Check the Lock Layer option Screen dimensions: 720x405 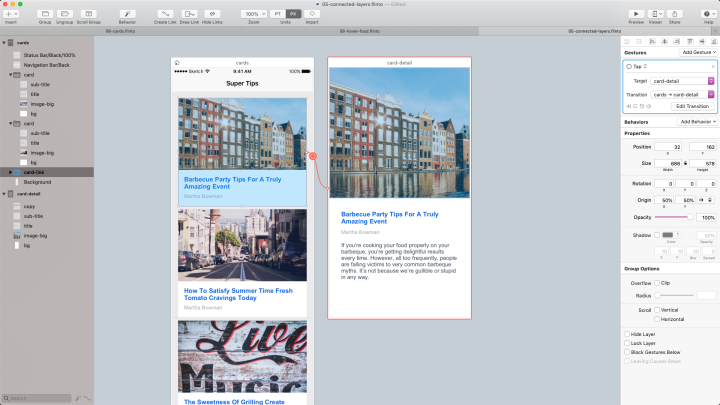point(627,343)
